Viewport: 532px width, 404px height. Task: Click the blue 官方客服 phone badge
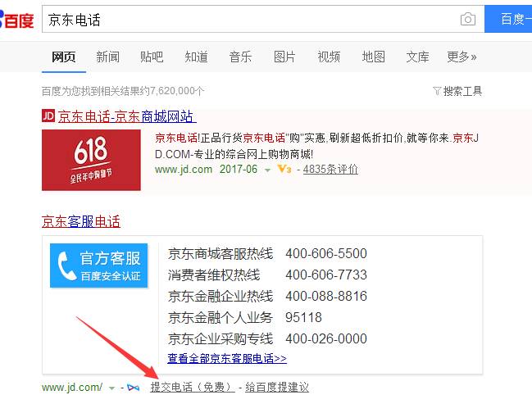[98, 266]
